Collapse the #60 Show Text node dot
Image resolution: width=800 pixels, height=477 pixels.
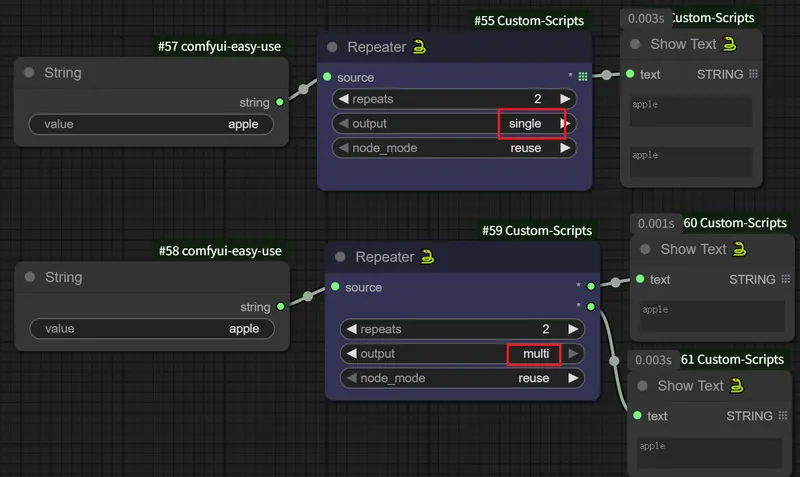pos(645,249)
